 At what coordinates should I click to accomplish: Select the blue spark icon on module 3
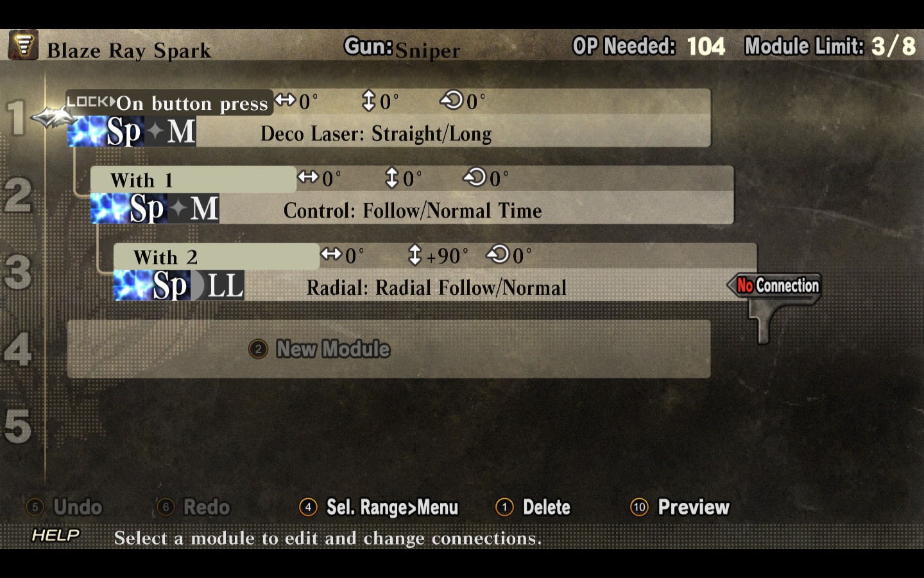click(133, 286)
